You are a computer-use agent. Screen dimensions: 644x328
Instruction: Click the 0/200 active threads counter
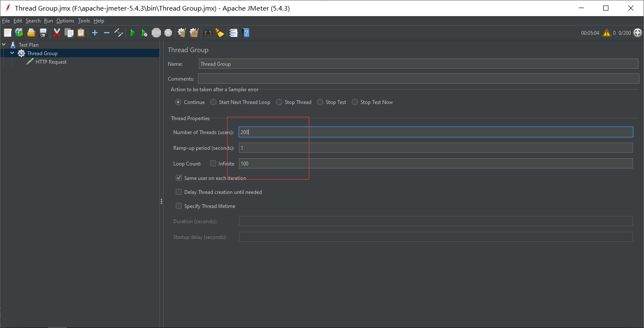click(625, 33)
